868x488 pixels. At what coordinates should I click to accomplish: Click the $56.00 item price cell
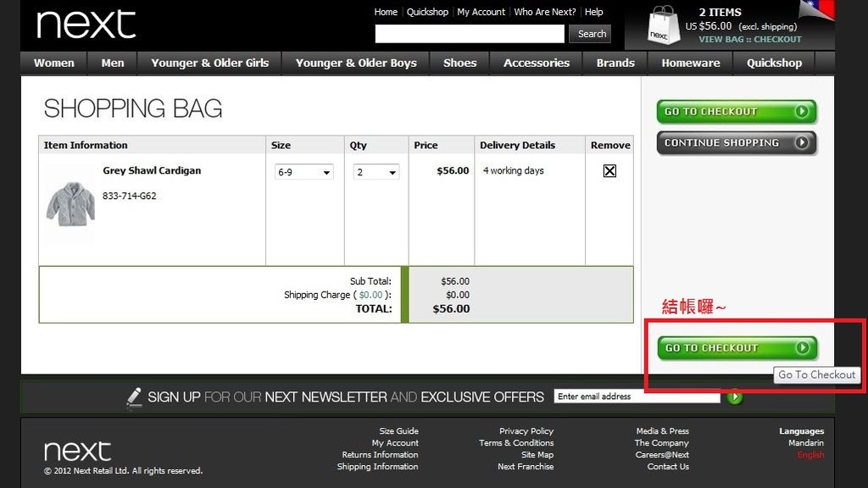click(x=453, y=170)
